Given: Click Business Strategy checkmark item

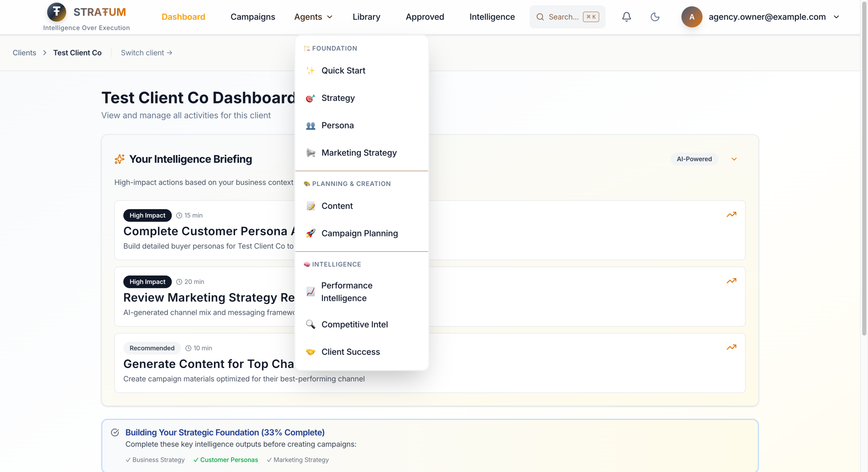Looking at the screenshot, I should (155, 460).
